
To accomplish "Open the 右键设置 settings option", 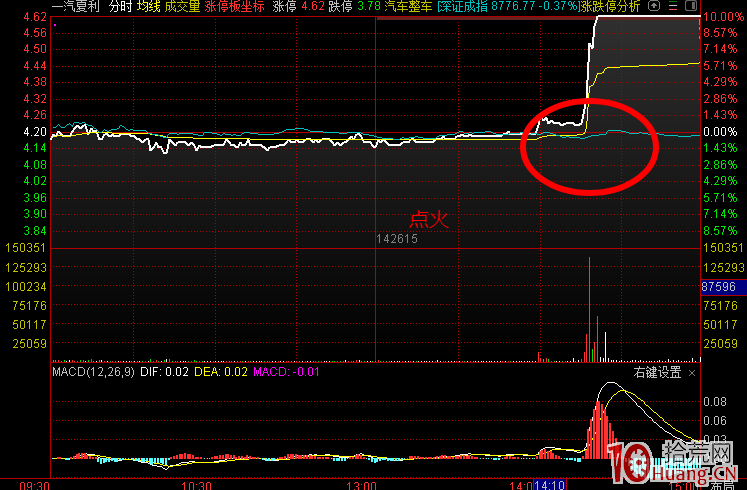I will (657, 372).
